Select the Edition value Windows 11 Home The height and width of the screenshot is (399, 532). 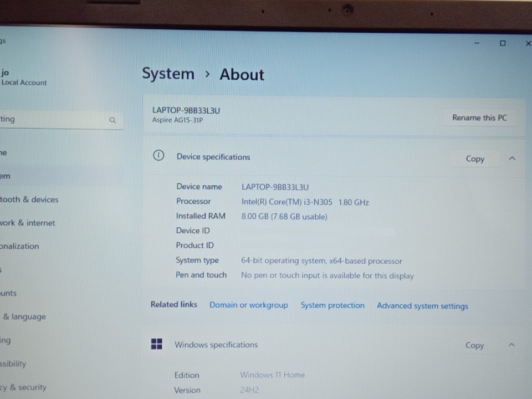coord(273,375)
